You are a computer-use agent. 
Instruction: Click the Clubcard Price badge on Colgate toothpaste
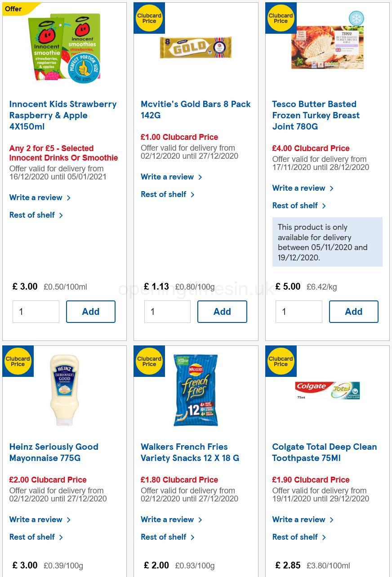[281, 361]
